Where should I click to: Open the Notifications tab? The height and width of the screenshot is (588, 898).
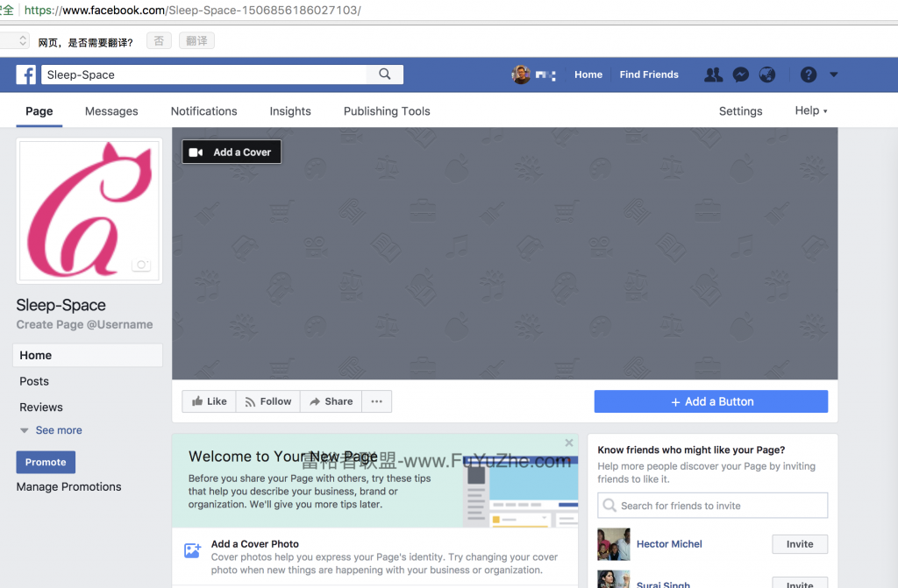click(203, 111)
